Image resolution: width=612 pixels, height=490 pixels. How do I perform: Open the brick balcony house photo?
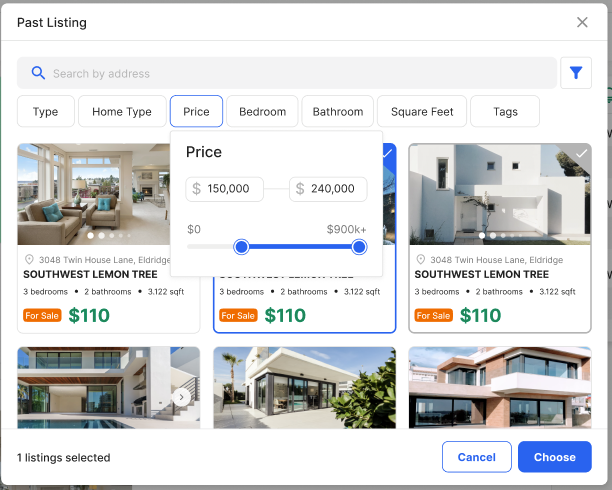click(500, 388)
